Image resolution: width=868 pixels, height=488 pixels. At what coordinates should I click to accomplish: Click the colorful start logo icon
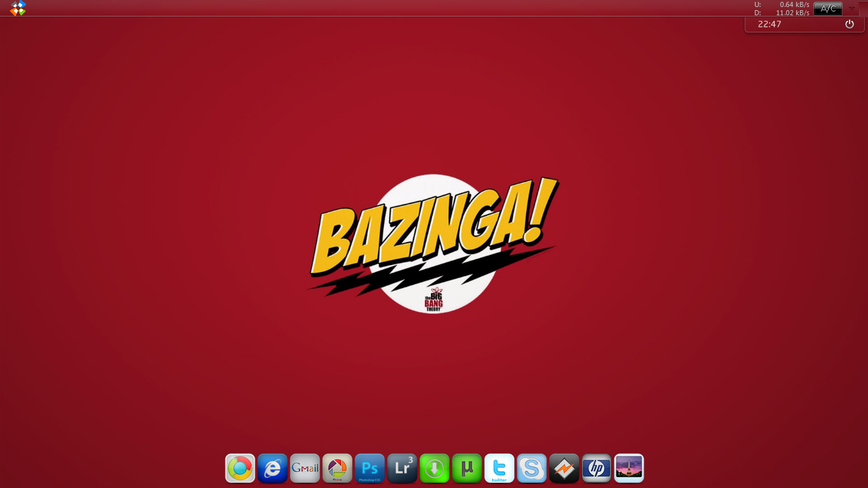pos(18,8)
